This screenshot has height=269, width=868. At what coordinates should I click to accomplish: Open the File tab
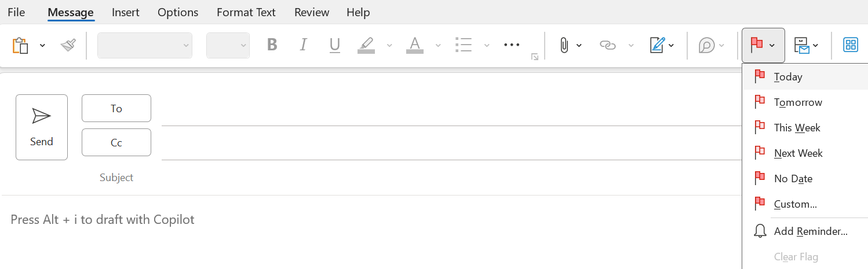[x=16, y=12]
